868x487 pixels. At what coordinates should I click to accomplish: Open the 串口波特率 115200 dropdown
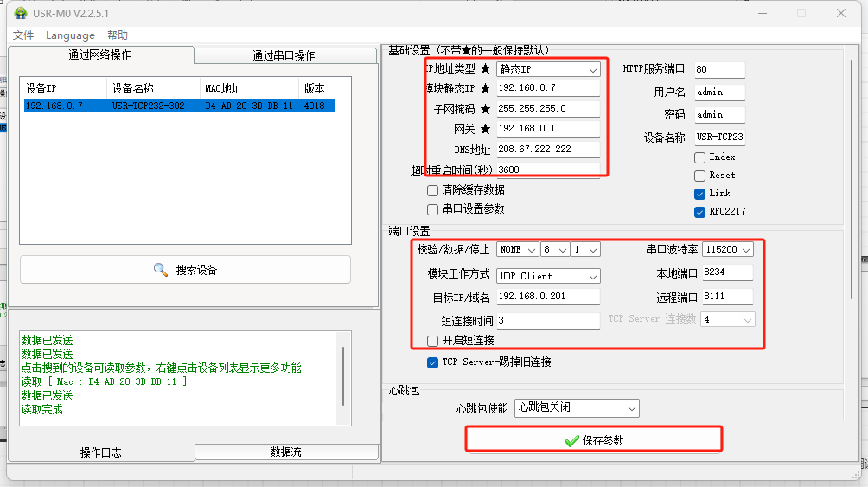pyautogui.click(x=727, y=249)
